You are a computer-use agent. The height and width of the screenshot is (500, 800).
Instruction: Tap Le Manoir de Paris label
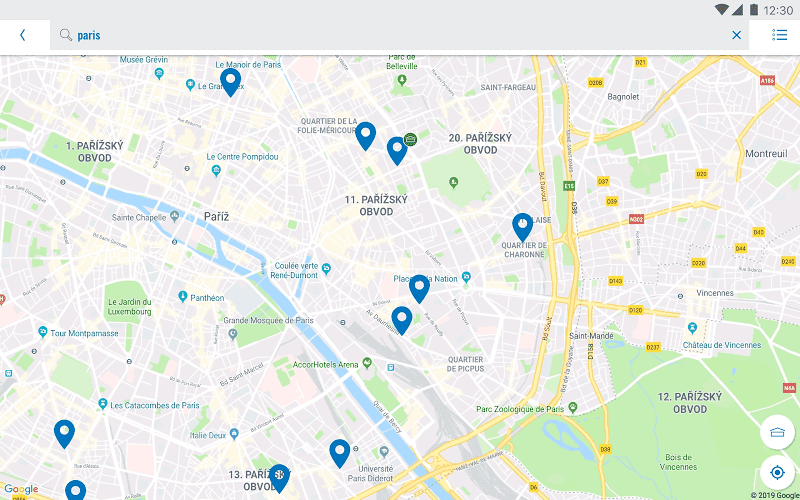[248, 65]
